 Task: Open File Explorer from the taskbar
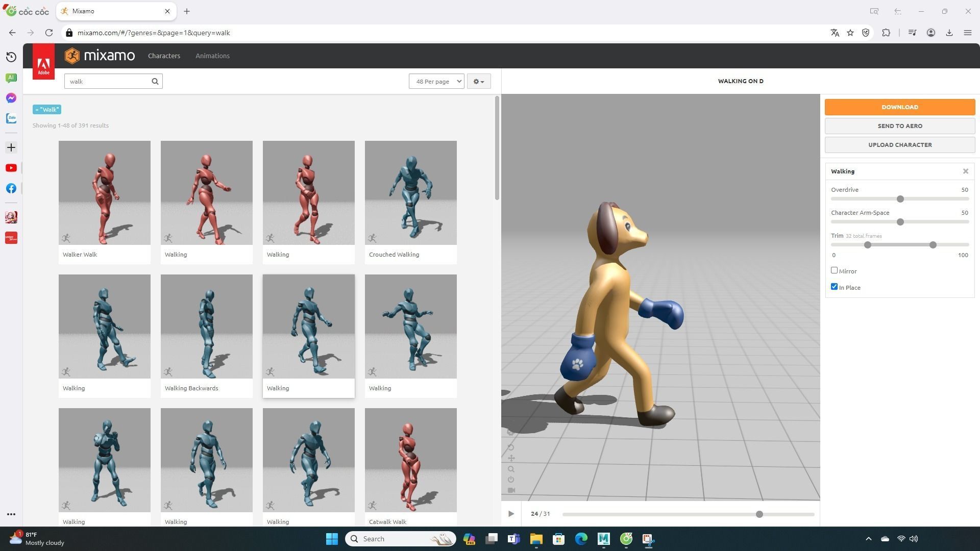[x=536, y=539]
